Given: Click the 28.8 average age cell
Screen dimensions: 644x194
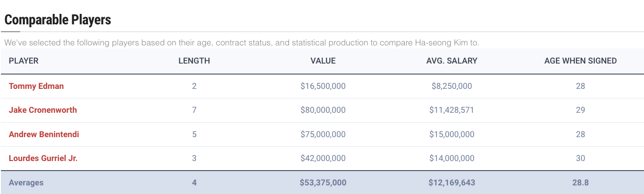Looking at the screenshot, I should [580, 183].
